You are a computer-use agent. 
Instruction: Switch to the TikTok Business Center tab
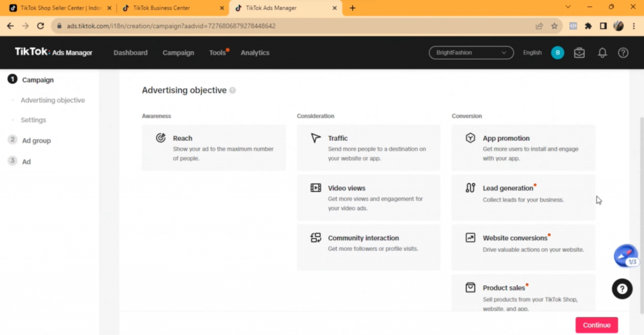click(170, 8)
